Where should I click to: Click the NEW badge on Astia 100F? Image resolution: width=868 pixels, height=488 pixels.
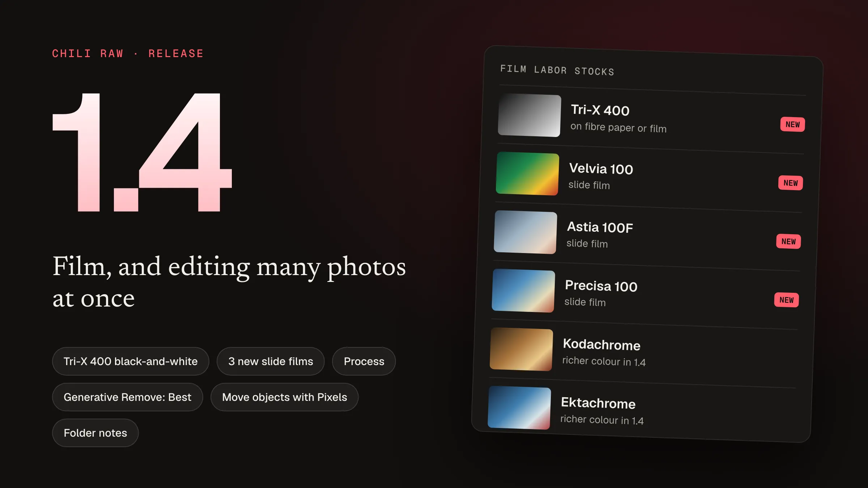click(788, 241)
